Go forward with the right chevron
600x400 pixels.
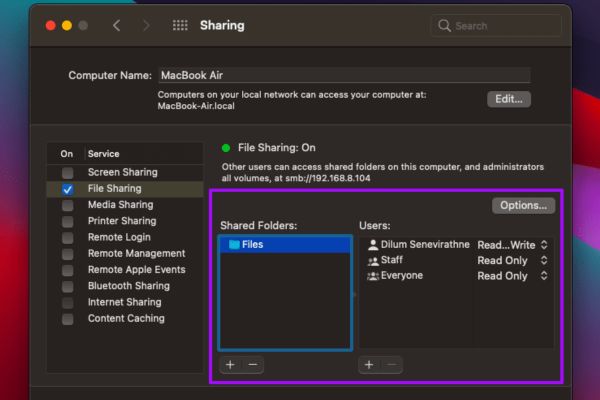coord(146,26)
